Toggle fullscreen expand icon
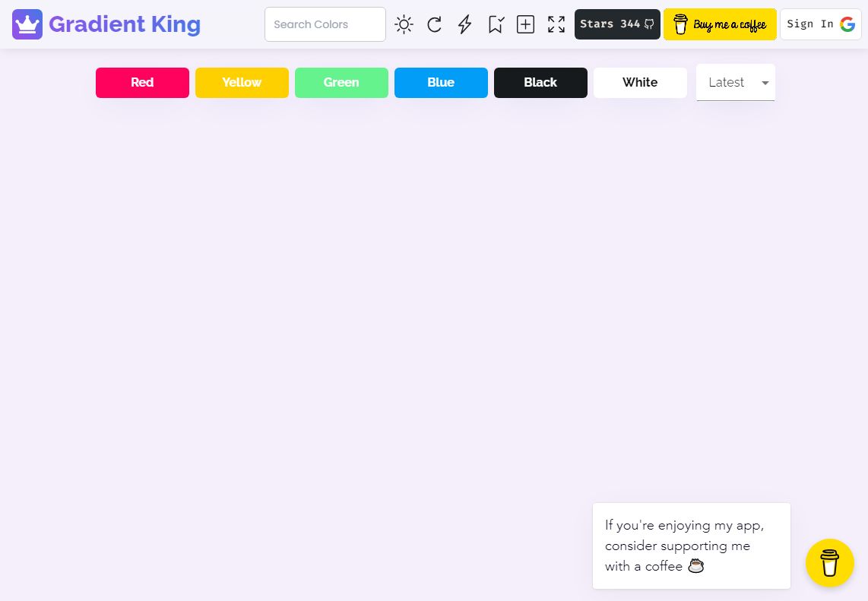 click(556, 24)
